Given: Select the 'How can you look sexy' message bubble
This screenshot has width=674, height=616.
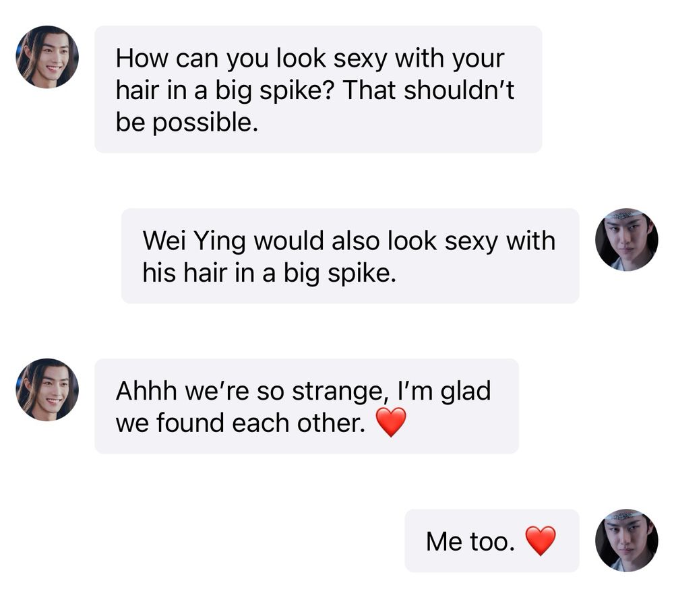Looking at the screenshot, I should coord(318,90).
